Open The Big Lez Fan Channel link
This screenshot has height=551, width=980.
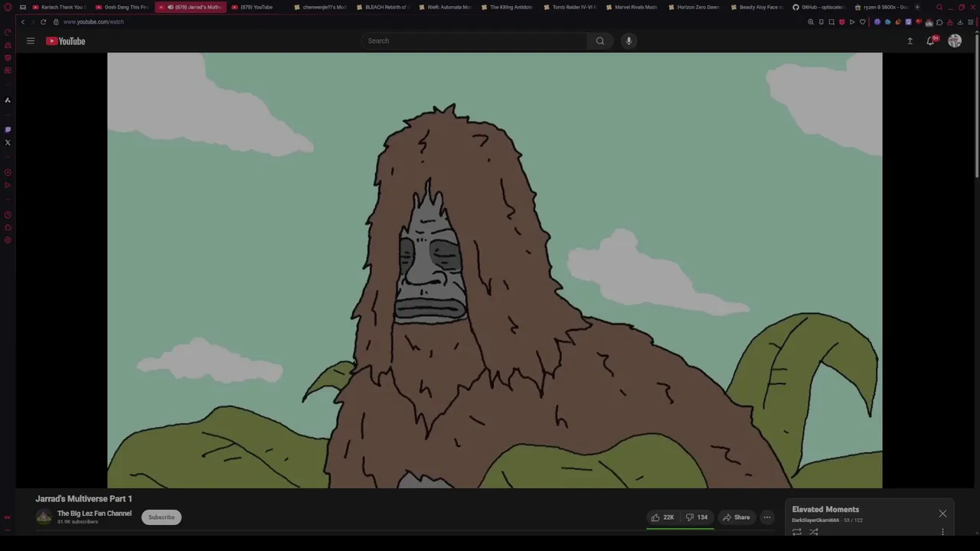[x=94, y=514]
